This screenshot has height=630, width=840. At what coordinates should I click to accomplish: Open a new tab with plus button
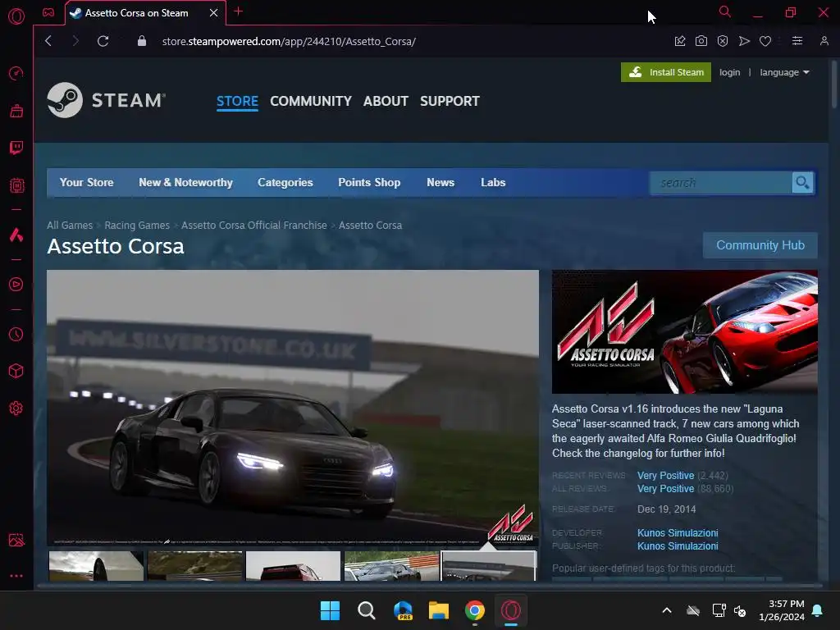pos(239,11)
